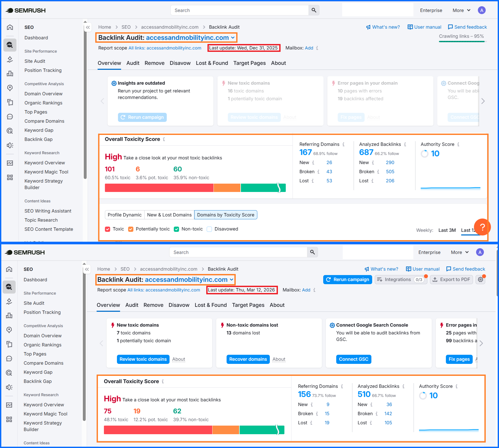Open user avatar A in Dec 31 report
Screen dimensions: 499x448
pos(482,10)
